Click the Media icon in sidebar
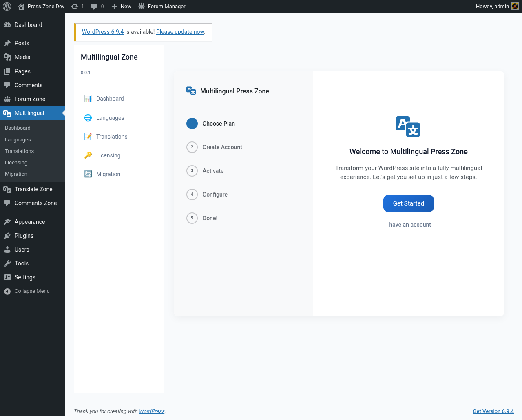522x420 pixels. (7, 57)
